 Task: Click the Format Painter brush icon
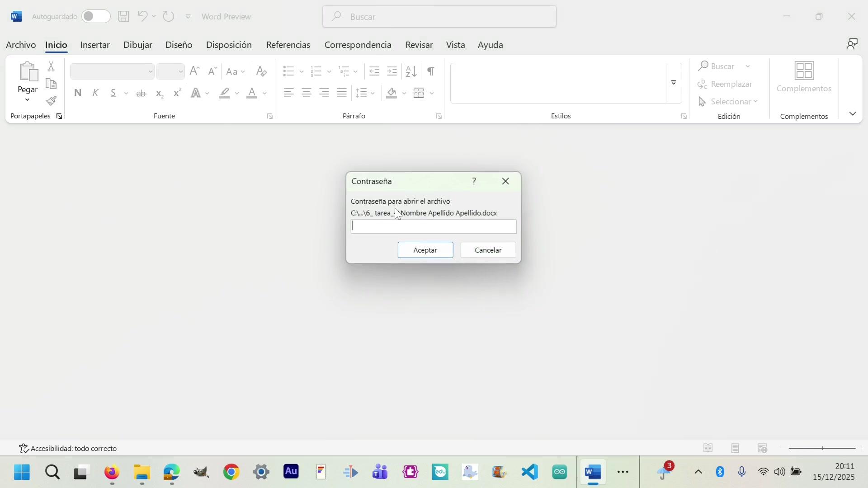click(x=52, y=101)
